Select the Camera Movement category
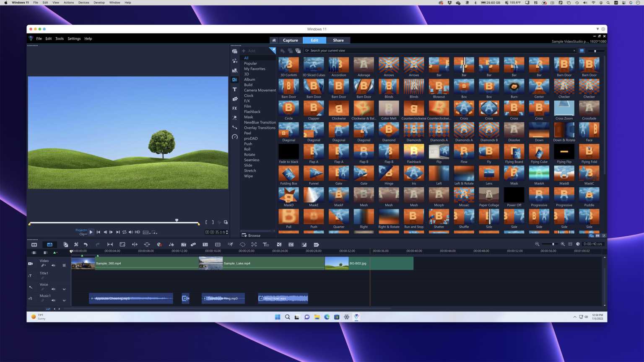 coord(260,90)
